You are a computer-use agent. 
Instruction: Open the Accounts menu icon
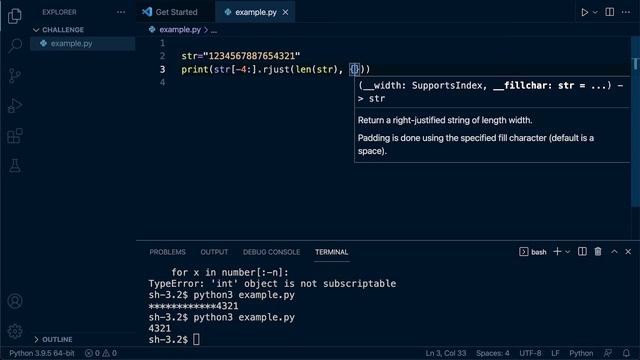(x=15, y=301)
